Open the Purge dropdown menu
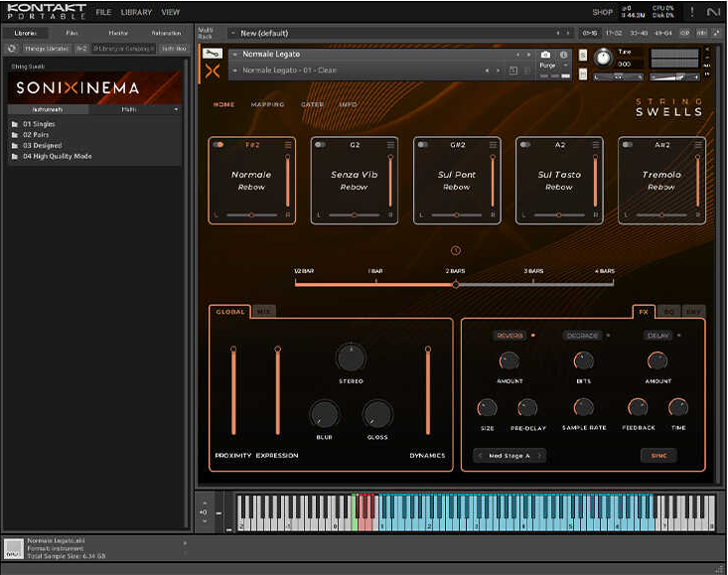This screenshot has width=728, height=575. coord(565,66)
